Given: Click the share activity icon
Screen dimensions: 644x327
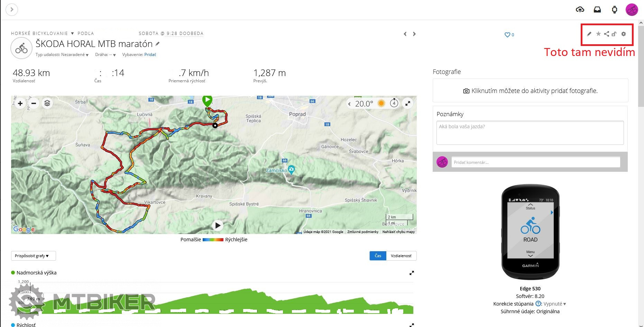Looking at the screenshot, I should tap(606, 34).
